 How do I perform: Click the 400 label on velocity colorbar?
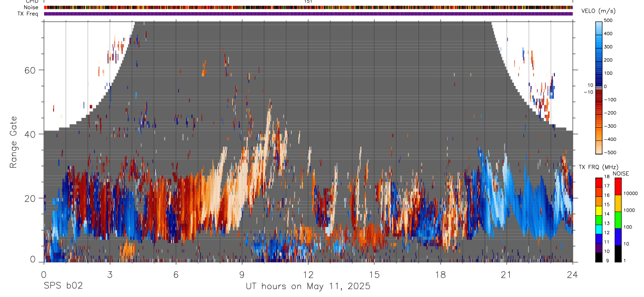click(x=609, y=34)
